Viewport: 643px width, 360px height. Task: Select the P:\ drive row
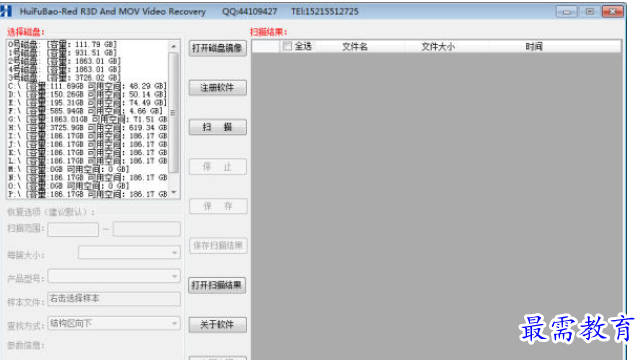point(88,194)
